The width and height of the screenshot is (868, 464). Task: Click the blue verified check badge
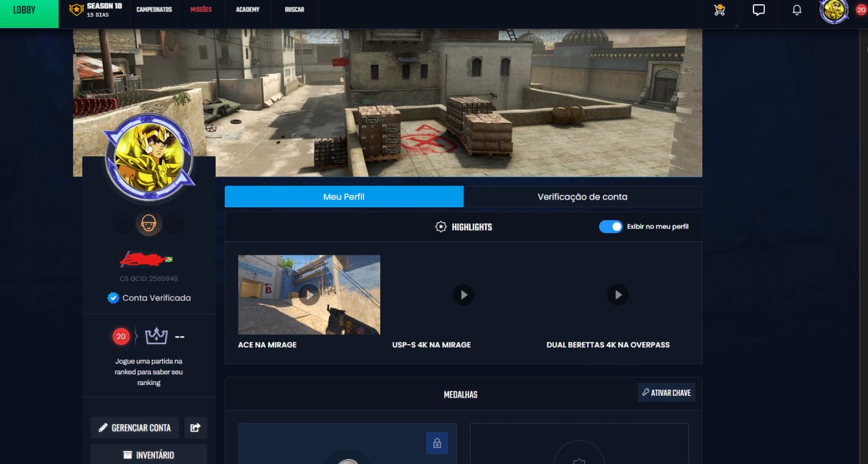pyautogui.click(x=113, y=298)
